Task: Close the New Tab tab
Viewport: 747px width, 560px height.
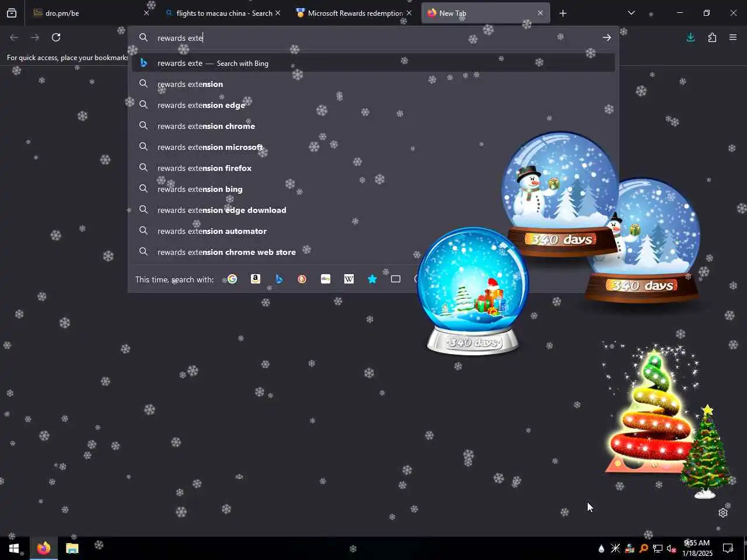Action: pos(540,13)
